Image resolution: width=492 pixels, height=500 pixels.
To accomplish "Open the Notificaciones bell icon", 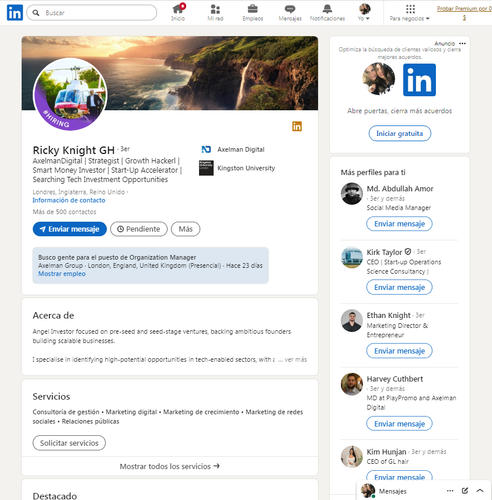I will click(x=327, y=9).
